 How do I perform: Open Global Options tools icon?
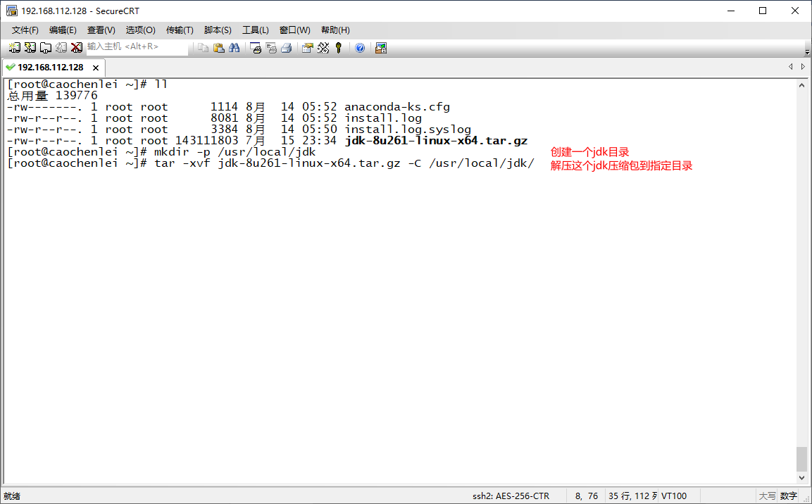[323, 48]
